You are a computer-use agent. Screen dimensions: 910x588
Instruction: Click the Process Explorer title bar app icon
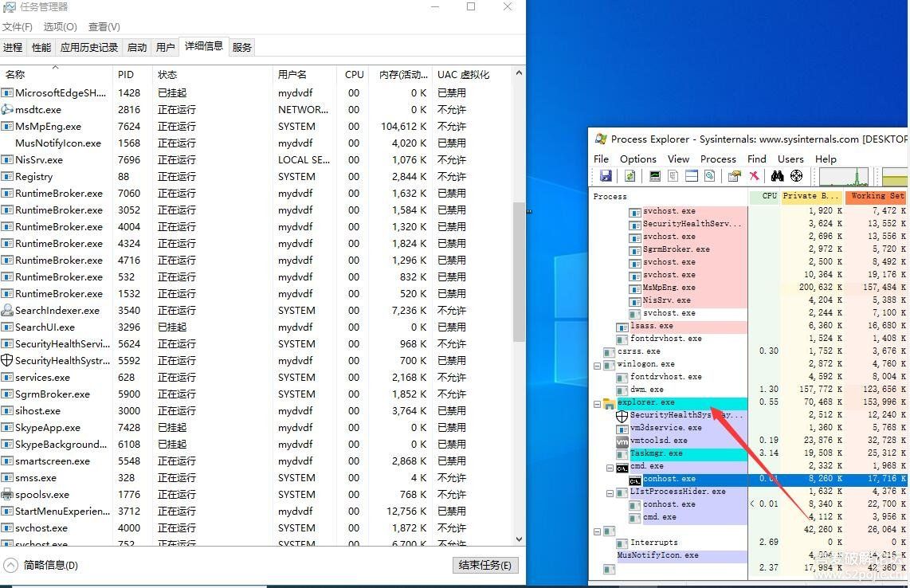pos(601,139)
